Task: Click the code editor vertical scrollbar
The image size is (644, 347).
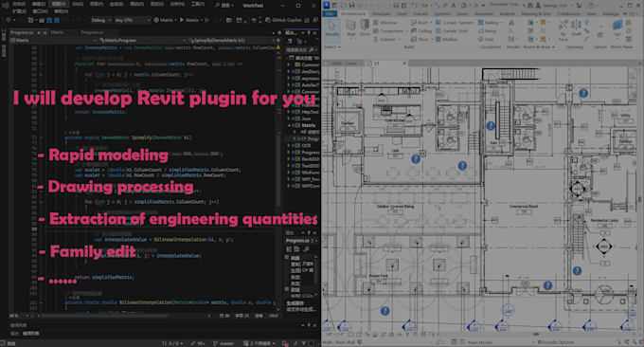Action: (278, 176)
